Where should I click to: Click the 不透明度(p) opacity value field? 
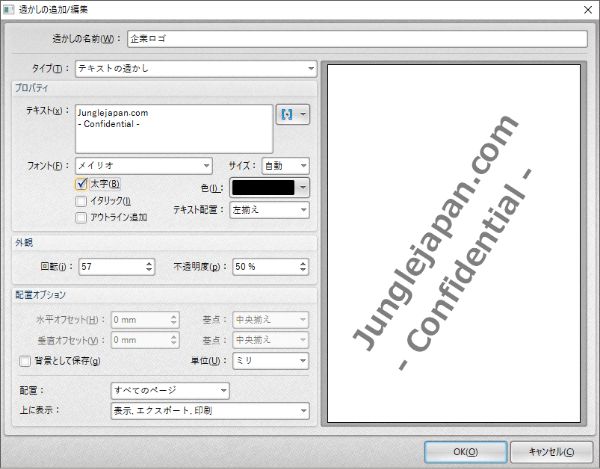(x=265, y=267)
